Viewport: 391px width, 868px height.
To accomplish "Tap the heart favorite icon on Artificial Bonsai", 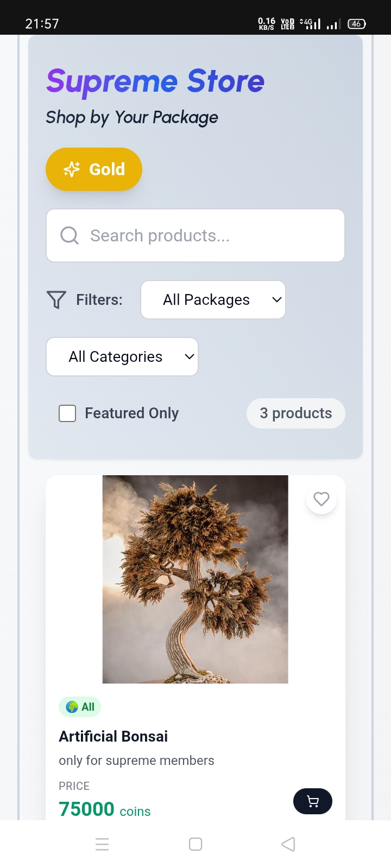I will click(321, 499).
